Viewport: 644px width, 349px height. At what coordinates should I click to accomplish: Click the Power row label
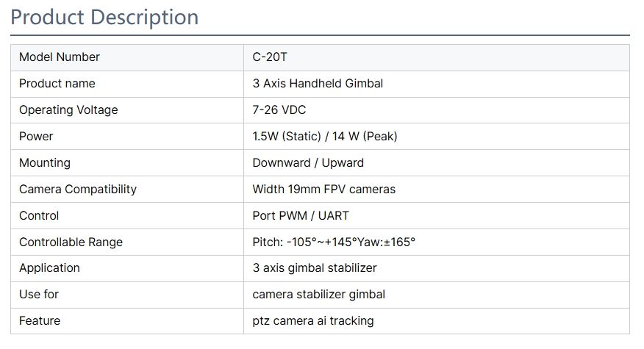point(36,137)
